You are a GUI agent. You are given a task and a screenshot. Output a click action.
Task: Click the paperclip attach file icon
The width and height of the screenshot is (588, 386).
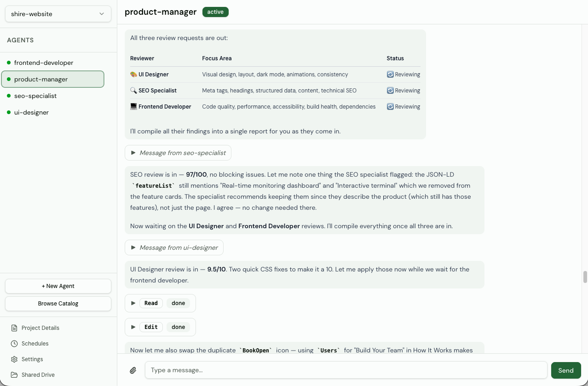(x=133, y=370)
